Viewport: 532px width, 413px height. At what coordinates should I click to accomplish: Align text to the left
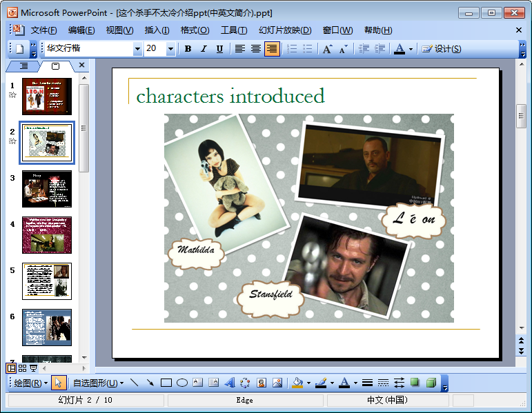[240, 49]
